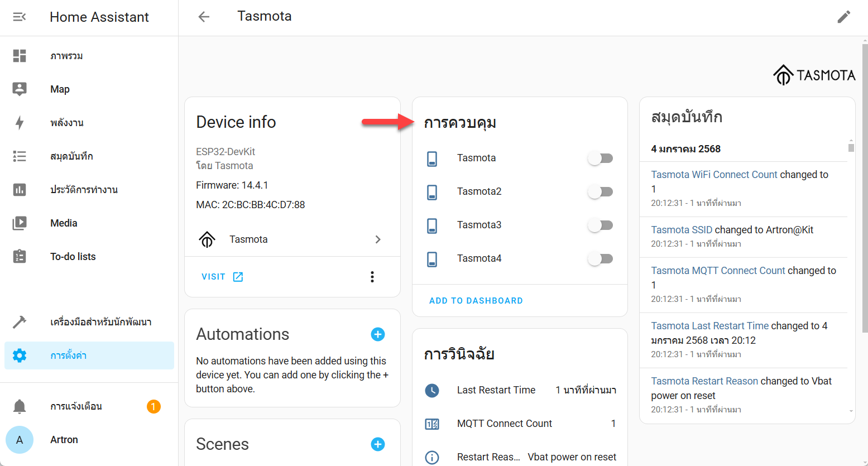This screenshot has height=466, width=868.
Task: Open Tasmota MQTT Connect Count log link
Action: 718,271
